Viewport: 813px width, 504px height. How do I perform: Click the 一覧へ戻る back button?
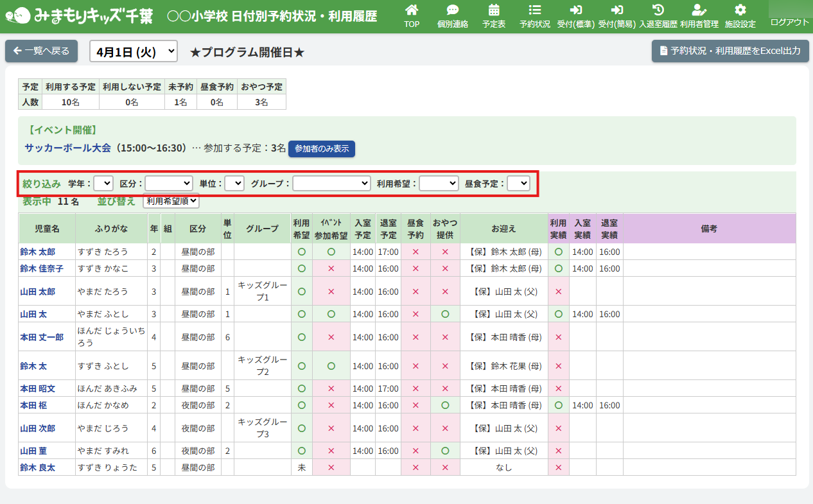42,51
